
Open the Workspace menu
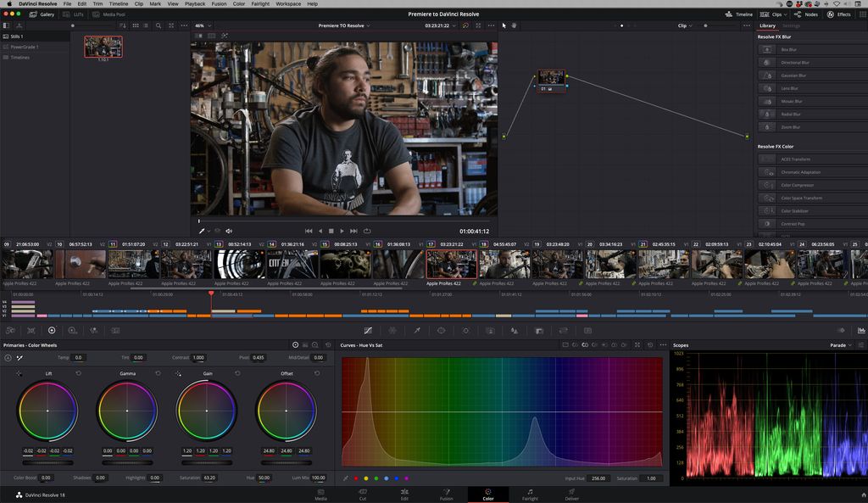(288, 3)
